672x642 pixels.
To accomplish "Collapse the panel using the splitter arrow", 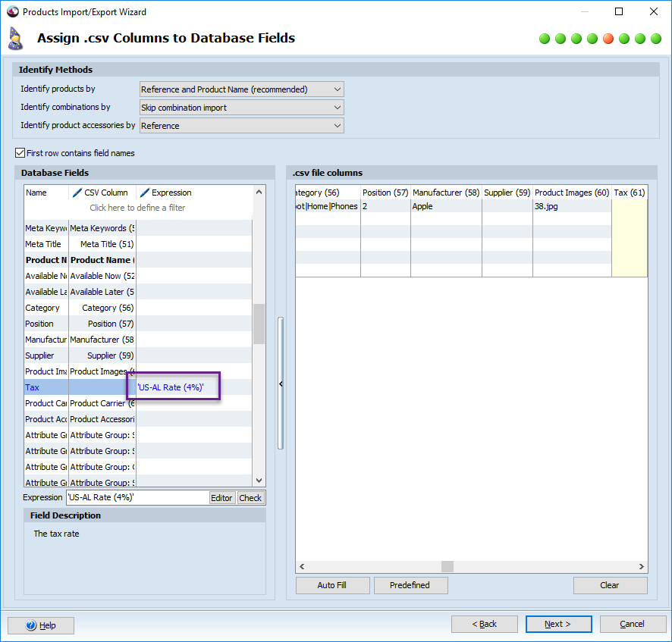I will pos(281,384).
